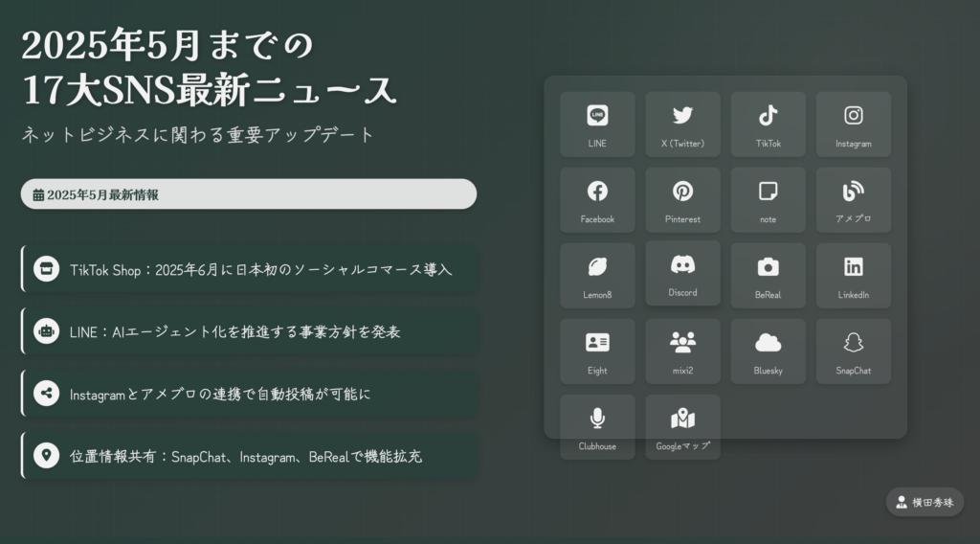Image resolution: width=980 pixels, height=544 pixels.
Task: Open the Instagramとアメブロの連携 news item
Action: (x=249, y=394)
